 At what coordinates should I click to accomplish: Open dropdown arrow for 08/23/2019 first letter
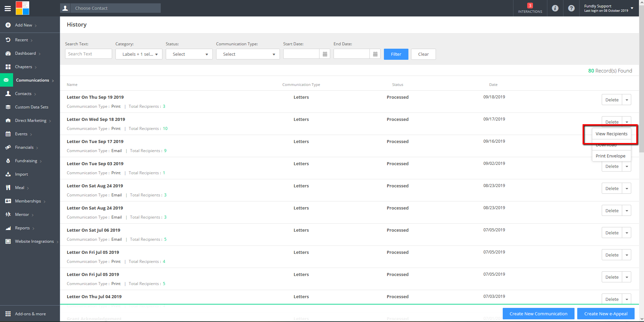(x=627, y=188)
